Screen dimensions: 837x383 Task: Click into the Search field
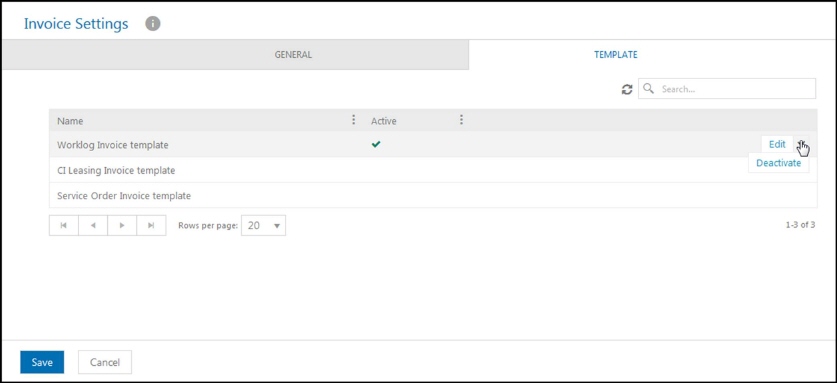tap(727, 89)
